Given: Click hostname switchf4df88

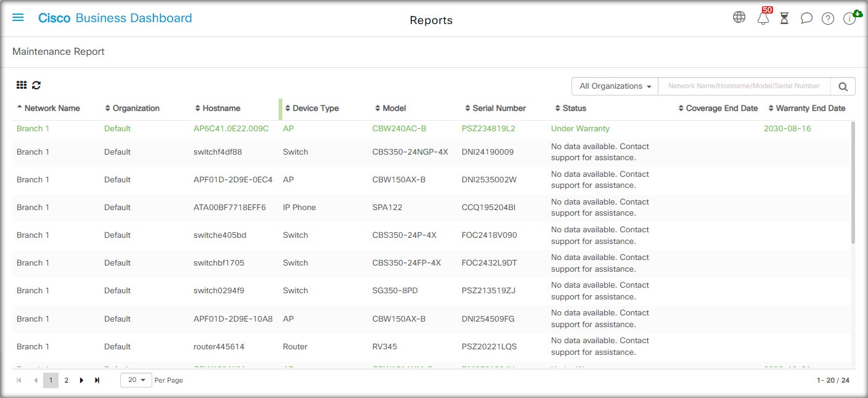Looking at the screenshot, I should 218,152.
